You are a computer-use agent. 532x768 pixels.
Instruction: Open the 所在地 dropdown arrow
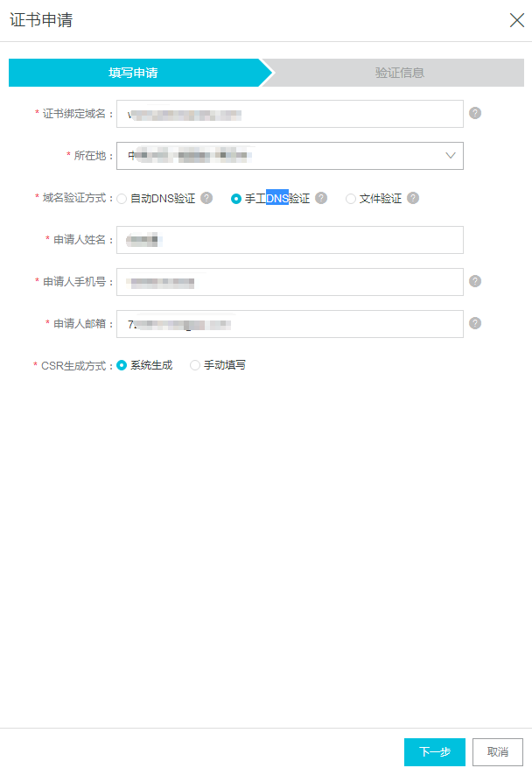[451, 156]
